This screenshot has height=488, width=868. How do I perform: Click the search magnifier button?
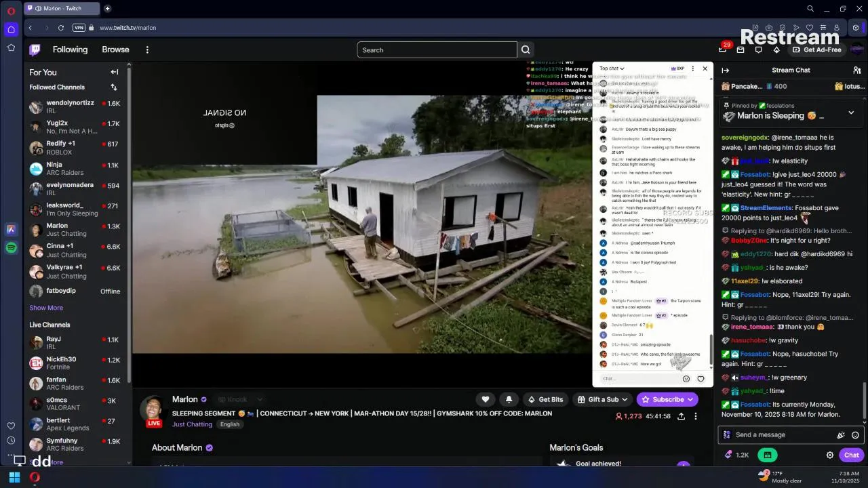pyautogui.click(x=526, y=49)
